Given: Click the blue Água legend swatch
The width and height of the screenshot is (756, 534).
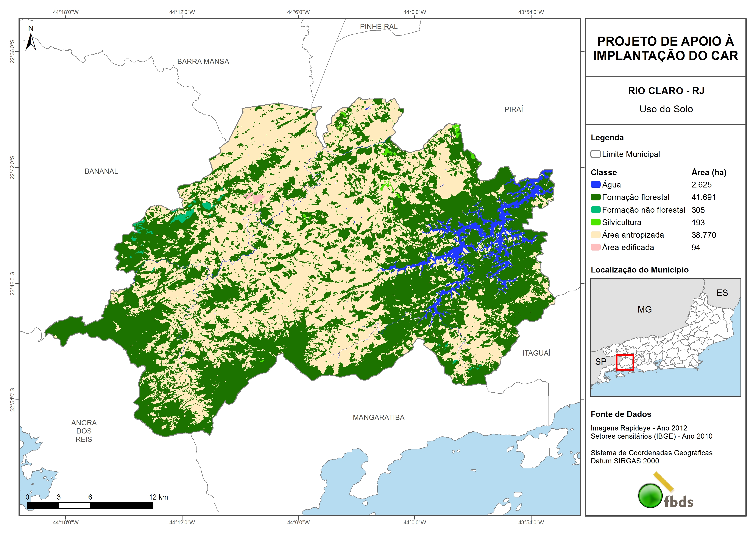Looking at the screenshot, I should pyautogui.click(x=595, y=185).
